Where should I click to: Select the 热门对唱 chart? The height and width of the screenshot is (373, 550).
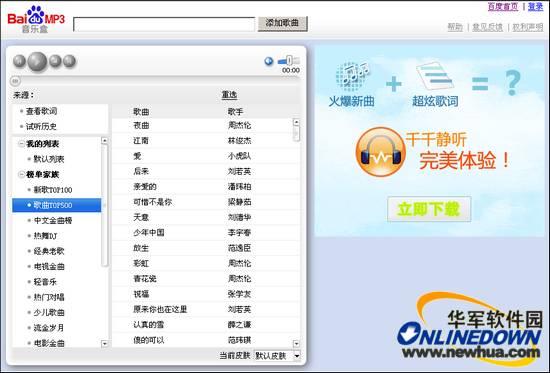pyautogui.click(x=49, y=297)
